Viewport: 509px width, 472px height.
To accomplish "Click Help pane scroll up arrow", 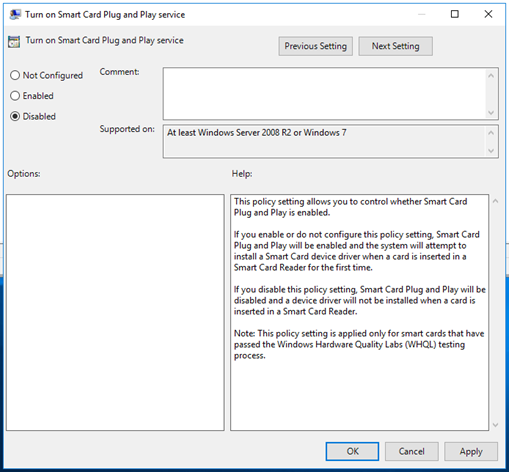I will pos(496,201).
